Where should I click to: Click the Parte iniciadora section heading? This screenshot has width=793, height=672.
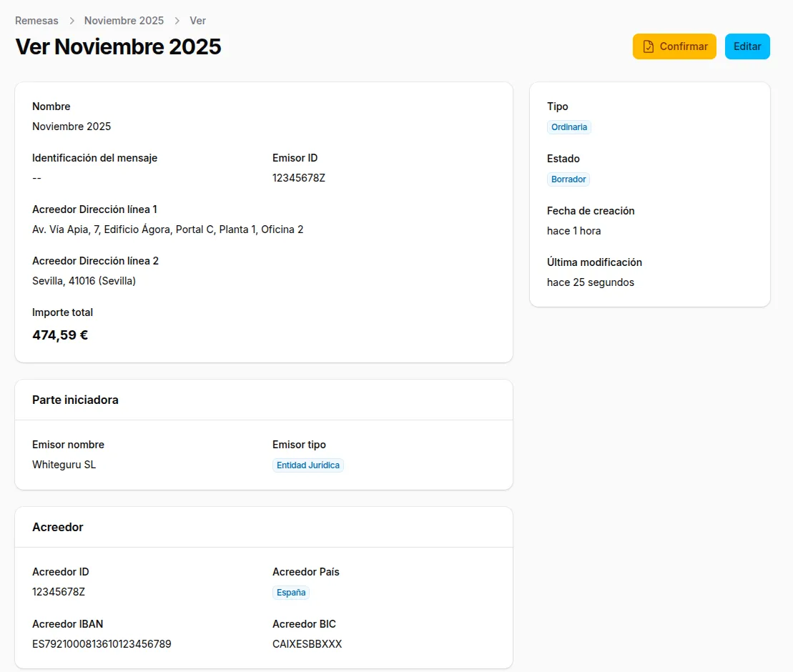pos(75,400)
